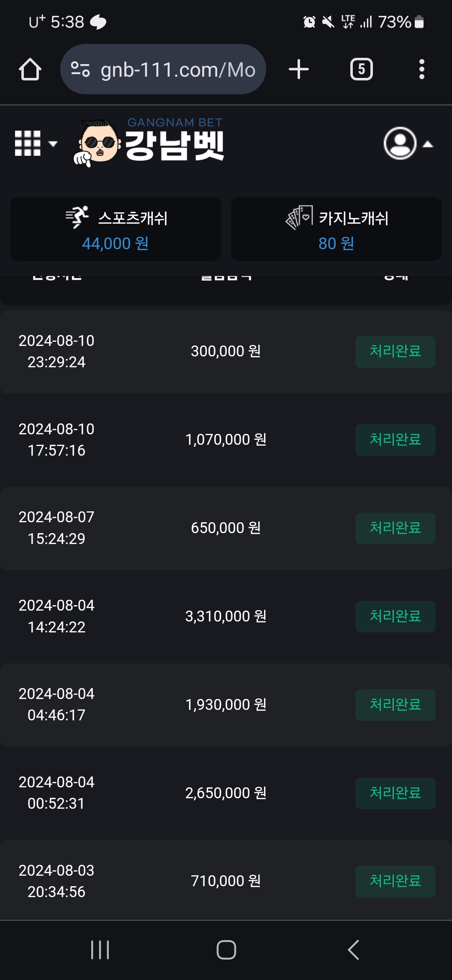The width and height of the screenshot is (452, 980).
Task: Select the sports cash balance panel
Action: (116, 230)
